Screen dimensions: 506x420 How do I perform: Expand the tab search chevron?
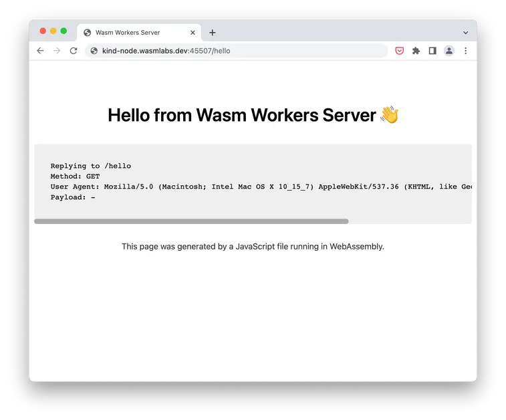(x=466, y=32)
